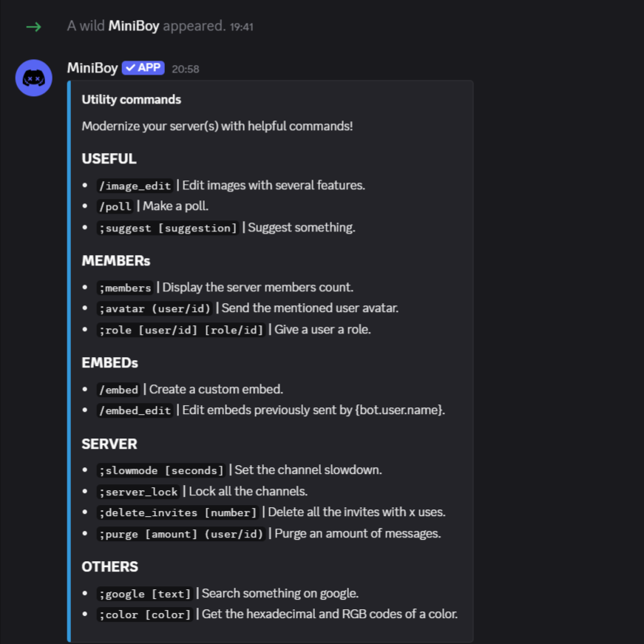This screenshot has height=644, width=644.
Task: Click the 19:41 join timestamp
Action: pos(242,27)
